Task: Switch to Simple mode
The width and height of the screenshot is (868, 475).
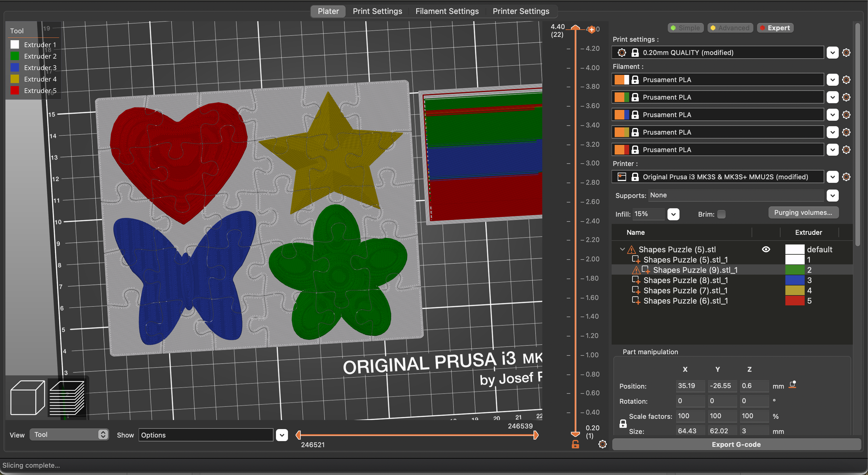Action: click(685, 28)
